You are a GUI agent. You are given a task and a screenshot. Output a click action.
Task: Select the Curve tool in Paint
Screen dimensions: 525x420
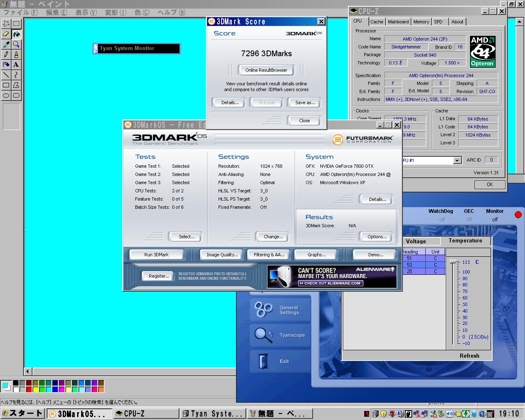pos(16,75)
